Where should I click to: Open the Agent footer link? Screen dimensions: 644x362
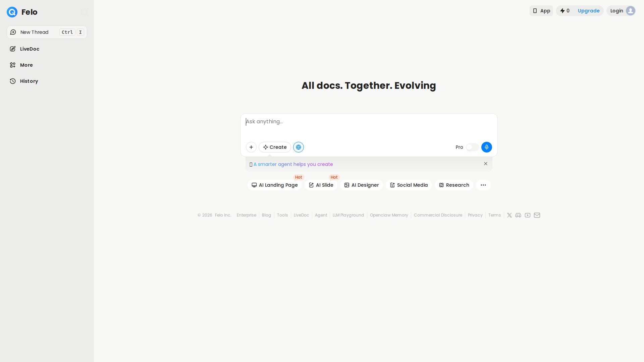(x=321, y=215)
